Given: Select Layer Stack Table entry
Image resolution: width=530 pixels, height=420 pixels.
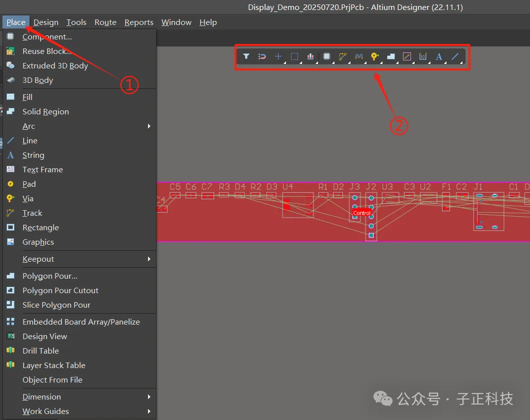Looking at the screenshot, I should pyautogui.click(x=79, y=366).
